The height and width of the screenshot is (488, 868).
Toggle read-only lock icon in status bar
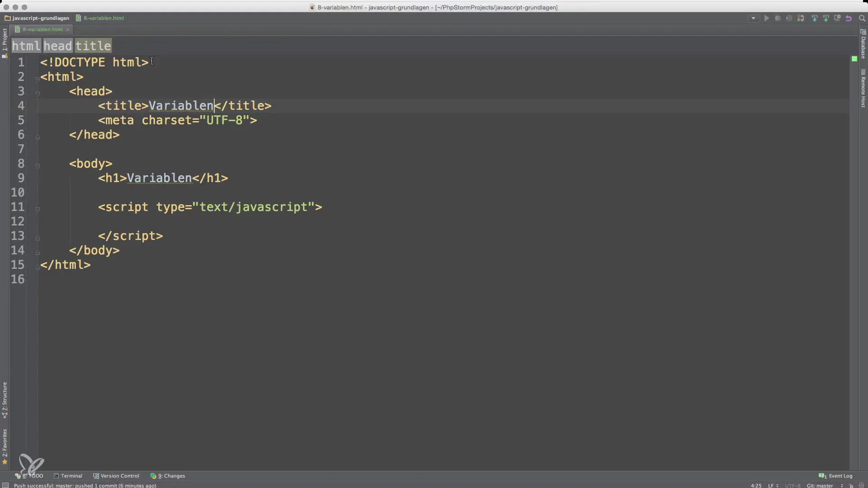(851, 486)
